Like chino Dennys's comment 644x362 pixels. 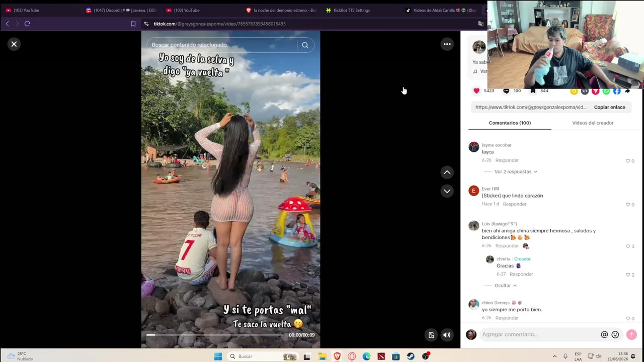(628, 318)
